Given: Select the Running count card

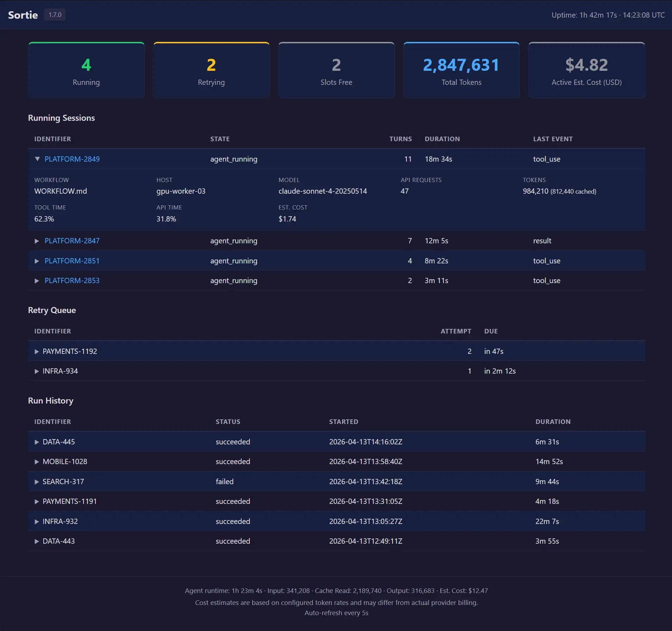Looking at the screenshot, I should coord(86,70).
